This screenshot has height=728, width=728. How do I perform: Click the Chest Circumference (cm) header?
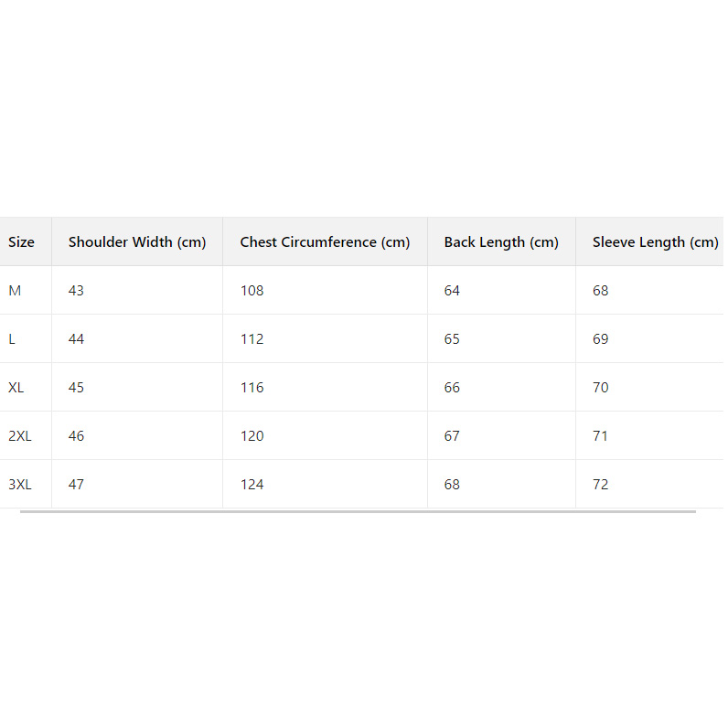click(x=325, y=242)
